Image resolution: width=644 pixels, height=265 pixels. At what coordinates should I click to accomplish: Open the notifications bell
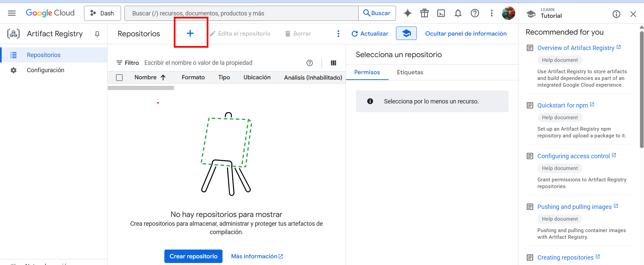458,13
